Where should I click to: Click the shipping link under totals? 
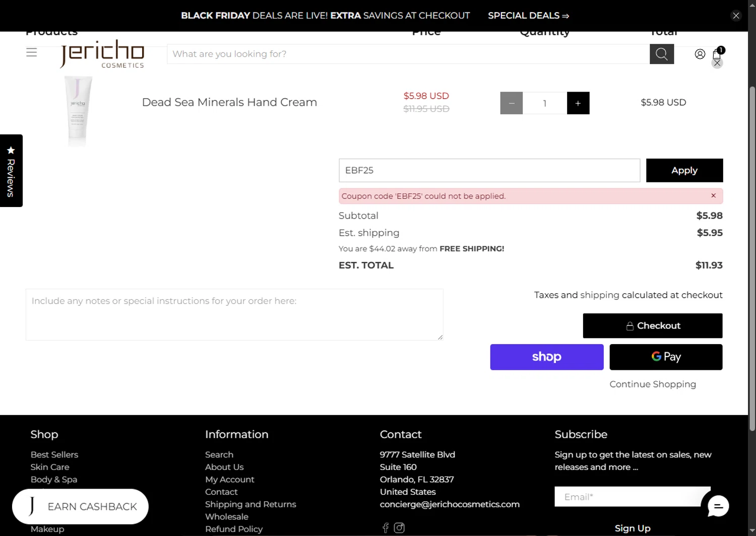coord(599,295)
